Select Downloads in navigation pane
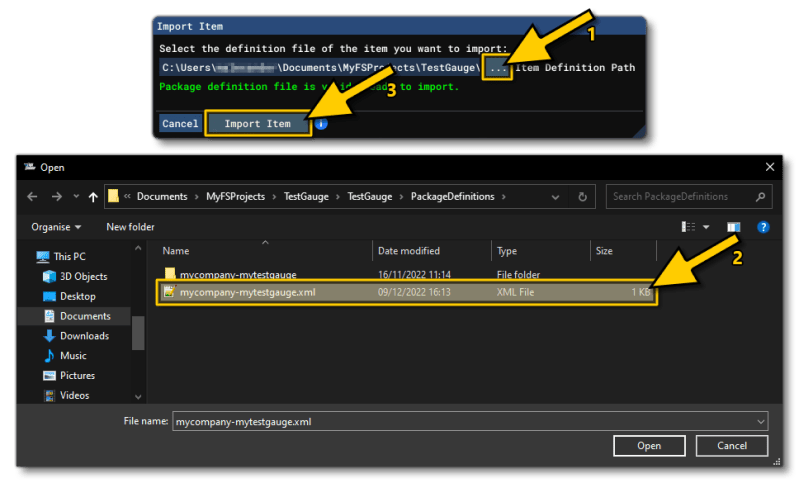Screen dimensions: 799x483 pyautogui.click(x=84, y=336)
